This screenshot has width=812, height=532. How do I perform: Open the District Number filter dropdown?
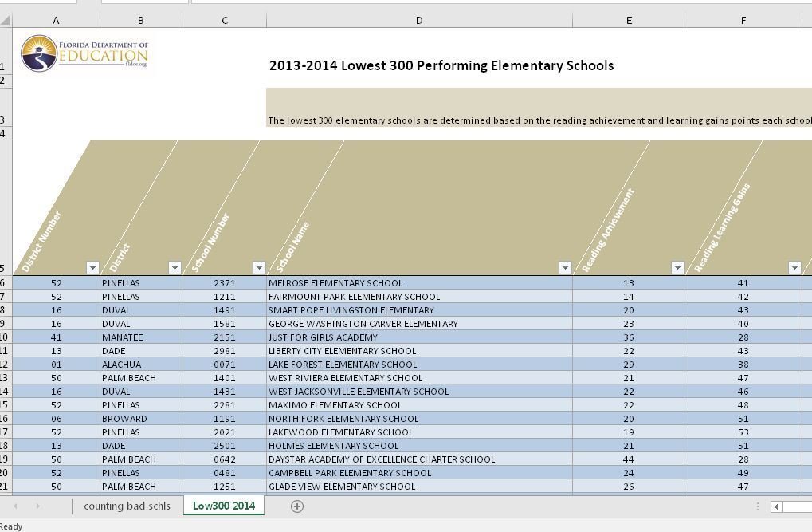(x=92, y=267)
